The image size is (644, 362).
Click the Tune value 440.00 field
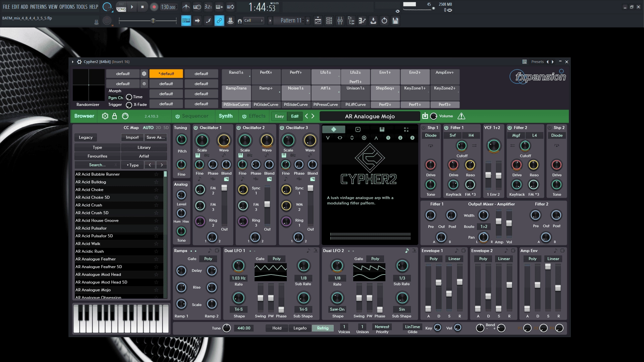point(244,328)
